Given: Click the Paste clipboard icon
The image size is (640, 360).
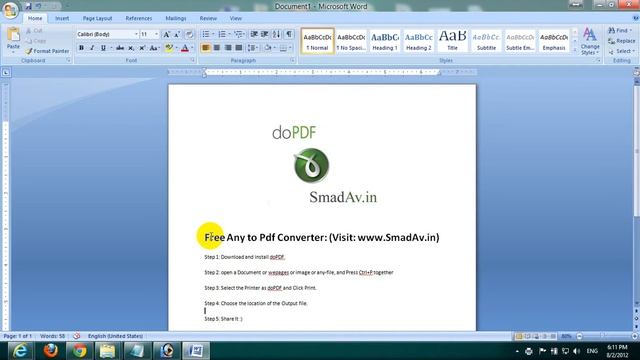Looking at the screenshot, I should coord(13,35).
